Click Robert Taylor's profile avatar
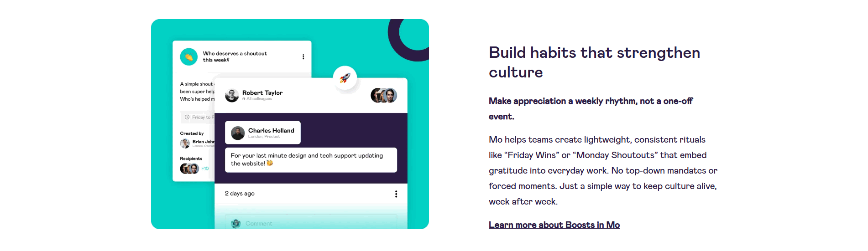This screenshot has width=868, height=251. (x=232, y=95)
